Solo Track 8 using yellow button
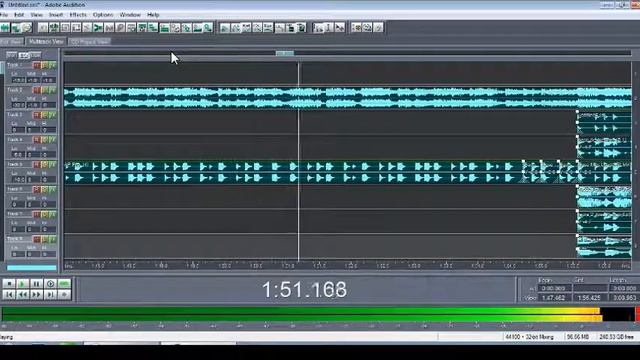The height and width of the screenshot is (360, 640). [x=44, y=240]
